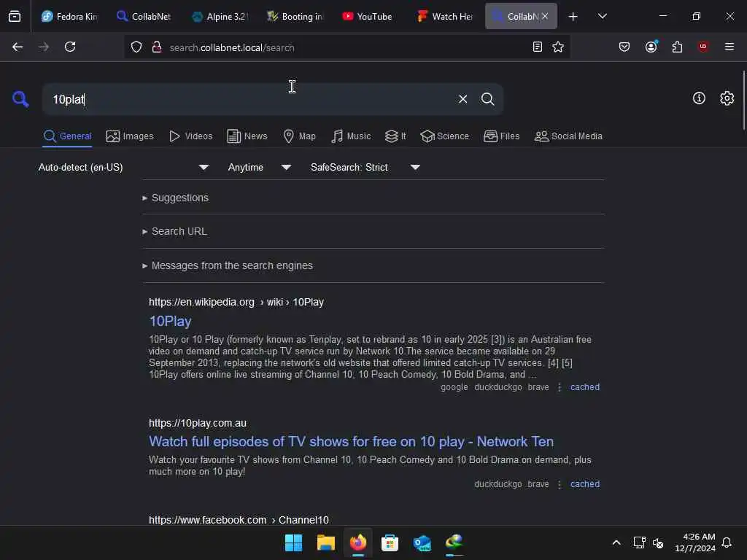Click the https://10play.com.au URL
The width and height of the screenshot is (747, 560).
[198, 423]
